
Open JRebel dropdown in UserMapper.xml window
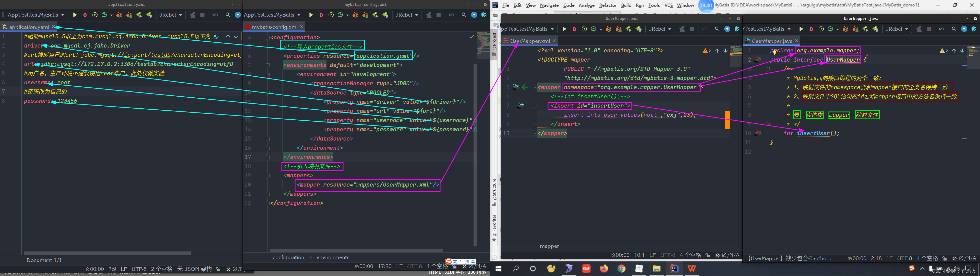coord(660,29)
